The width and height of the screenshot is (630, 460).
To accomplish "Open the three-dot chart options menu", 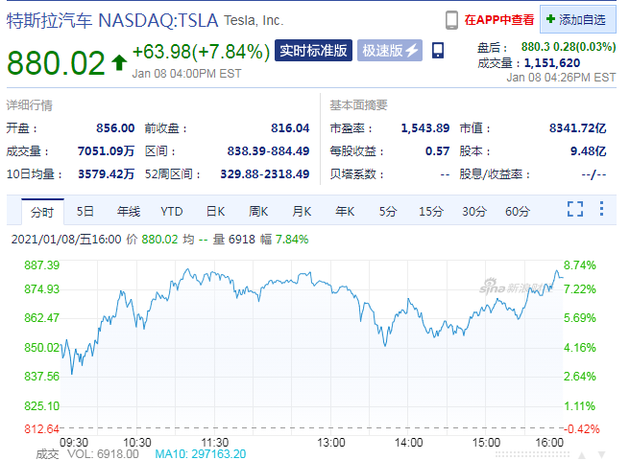I will tap(601, 209).
